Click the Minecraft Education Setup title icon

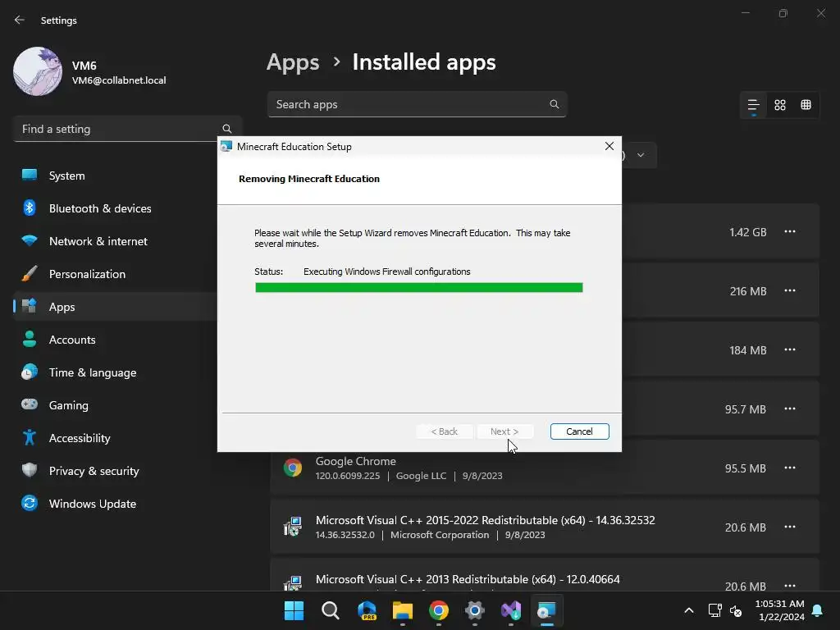pos(226,146)
